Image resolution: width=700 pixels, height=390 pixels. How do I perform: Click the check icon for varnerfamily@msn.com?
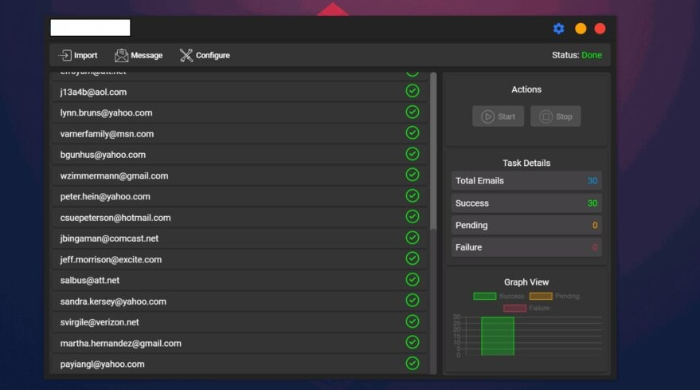(412, 133)
